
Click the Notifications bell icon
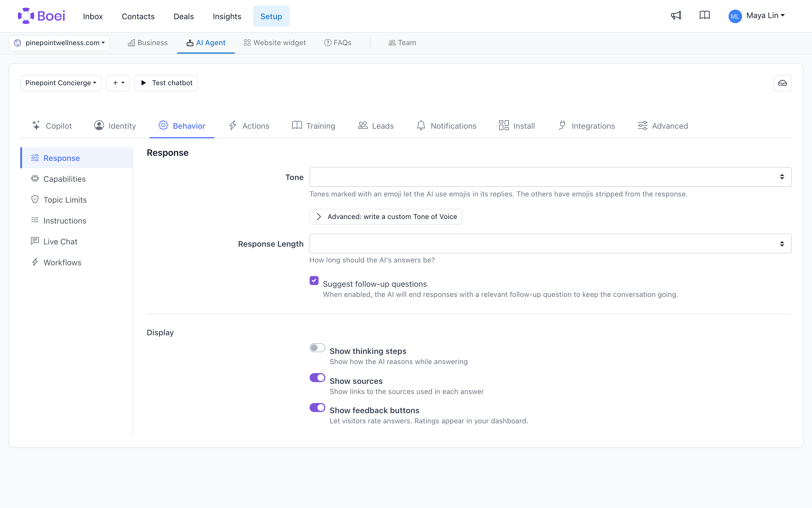pyautogui.click(x=421, y=125)
